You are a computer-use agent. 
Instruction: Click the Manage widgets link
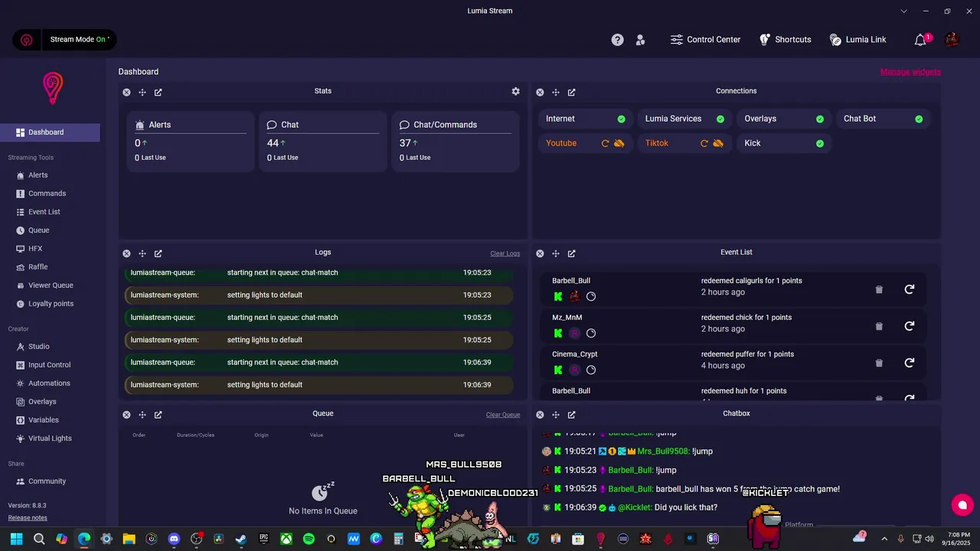pos(910,72)
